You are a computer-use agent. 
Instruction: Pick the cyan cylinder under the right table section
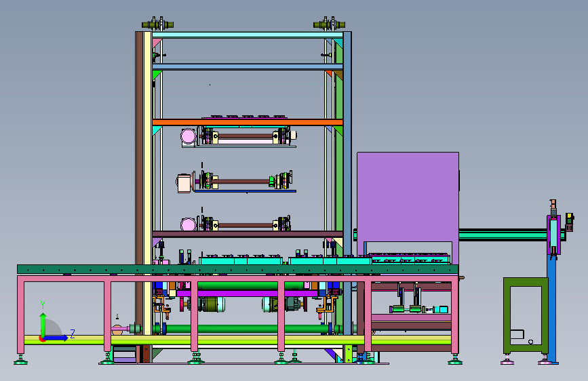click(444, 309)
